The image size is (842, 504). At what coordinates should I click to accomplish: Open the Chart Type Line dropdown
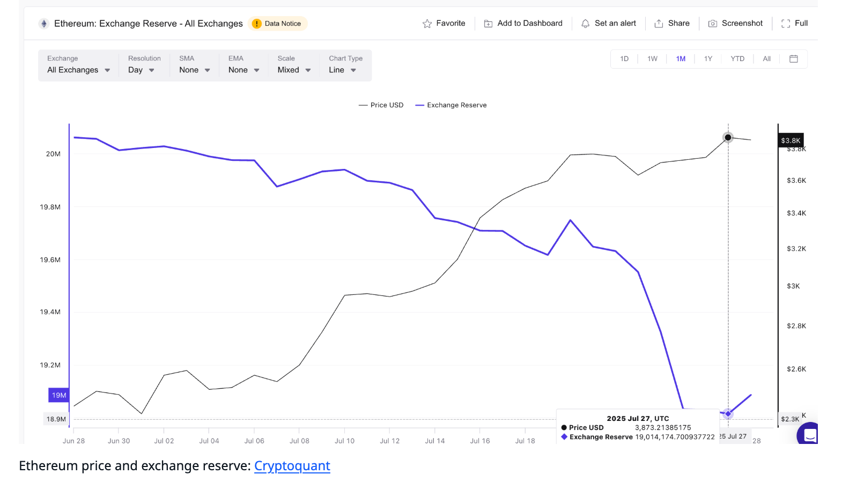tap(342, 70)
